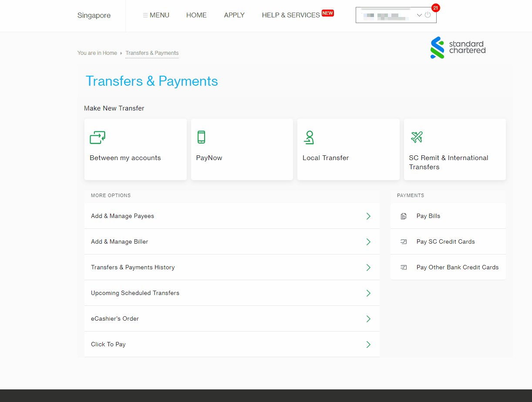
Task: Go to HOME in top navigation
Action: coord(196,15)
